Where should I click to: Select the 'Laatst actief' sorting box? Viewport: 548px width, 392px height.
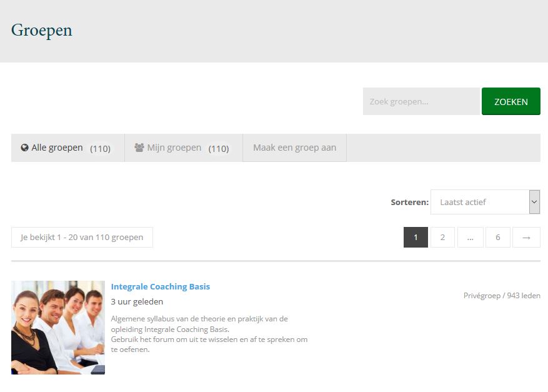pyautogui.click(x=479, y=202)
